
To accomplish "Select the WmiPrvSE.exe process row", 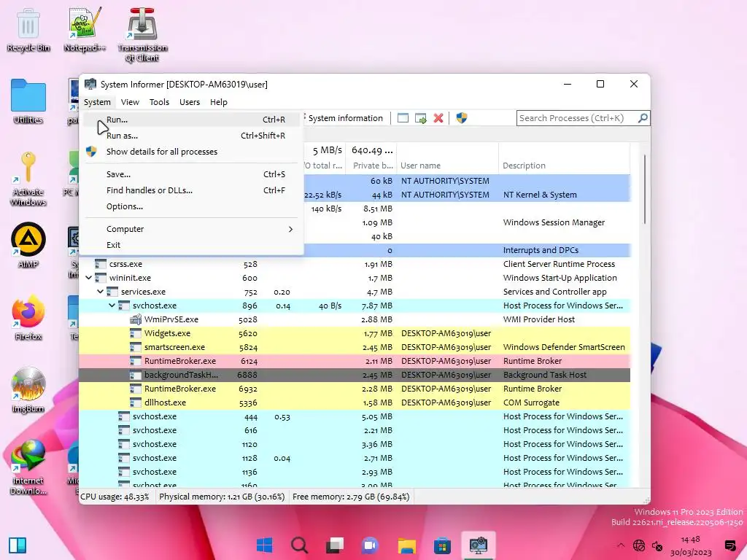I will (355, 319).
